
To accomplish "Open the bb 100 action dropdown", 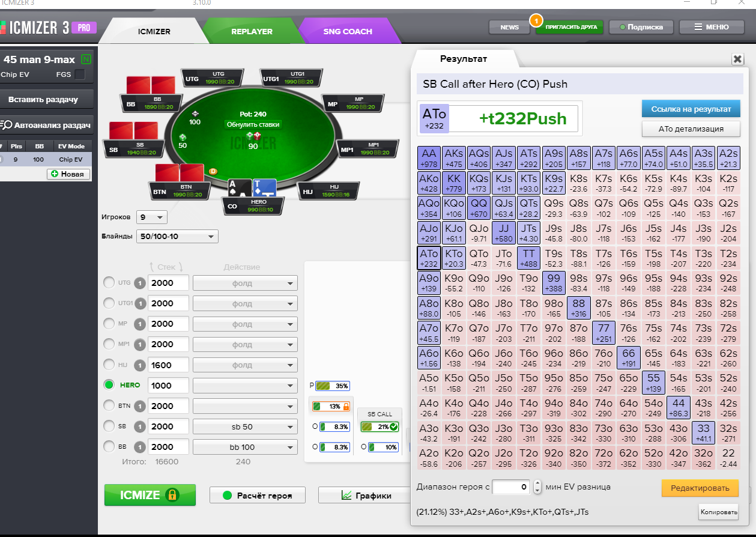I will click(245, 447).
